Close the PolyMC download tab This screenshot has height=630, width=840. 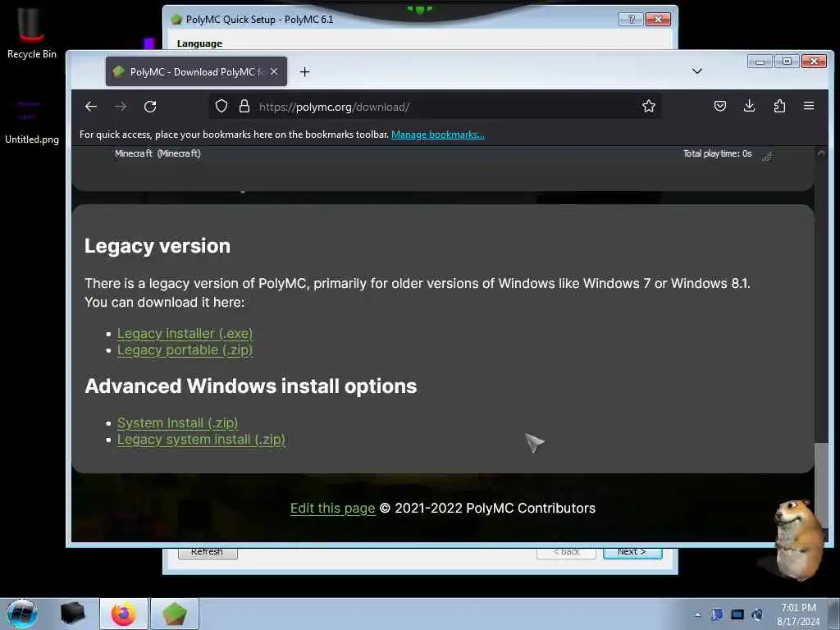pos(274,71)
